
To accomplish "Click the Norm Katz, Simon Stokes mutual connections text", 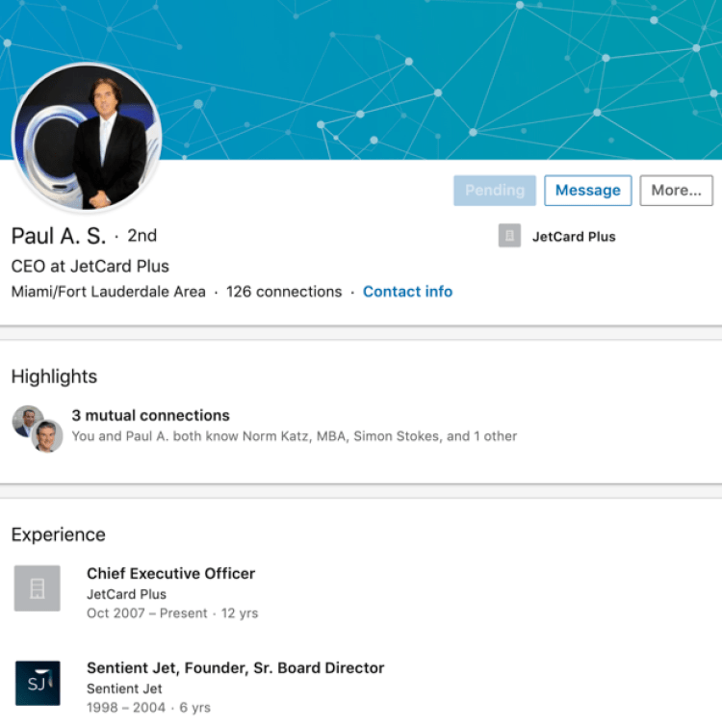I will [294, 436].
